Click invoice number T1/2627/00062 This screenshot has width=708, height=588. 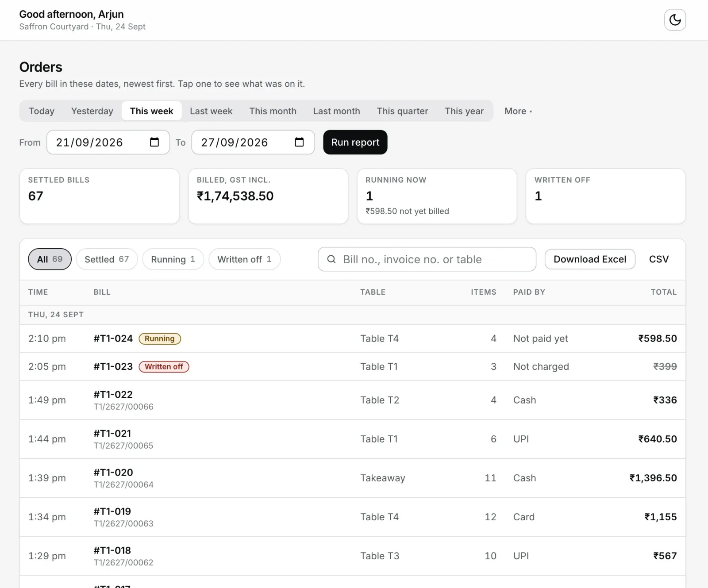[123, 562]
